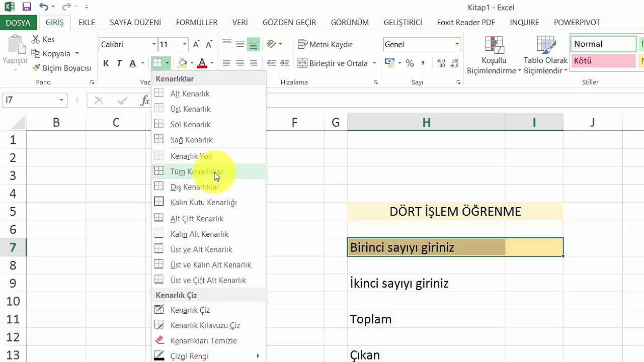Viewport: 644px width, 362px height.
Task: Open the DOSYA tab
Action: (18, 23)
